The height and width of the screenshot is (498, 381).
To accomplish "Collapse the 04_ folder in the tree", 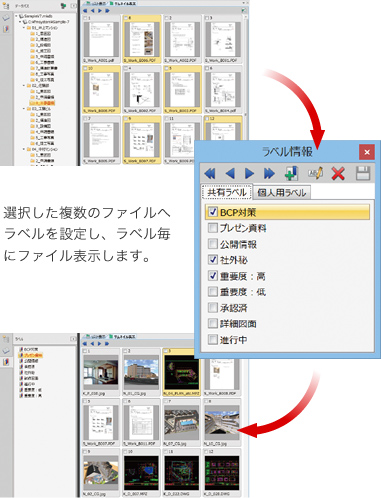I will 24,149.
